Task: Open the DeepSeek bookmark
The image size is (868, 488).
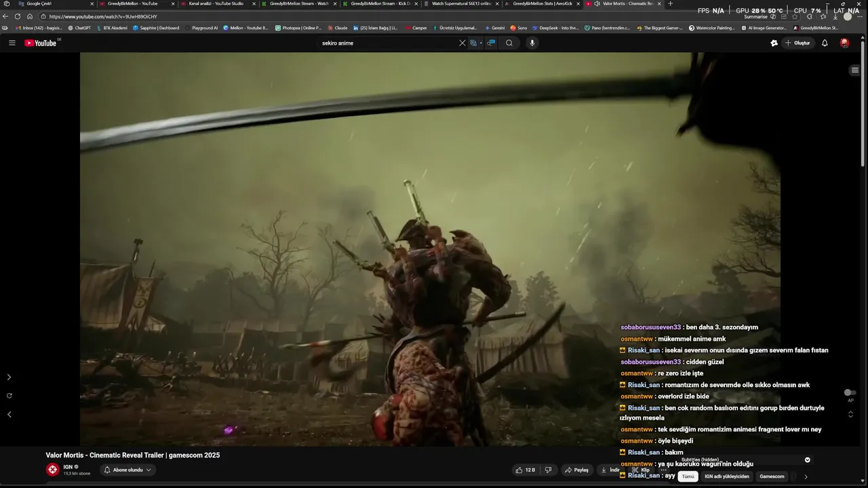Action: (556, 28)
